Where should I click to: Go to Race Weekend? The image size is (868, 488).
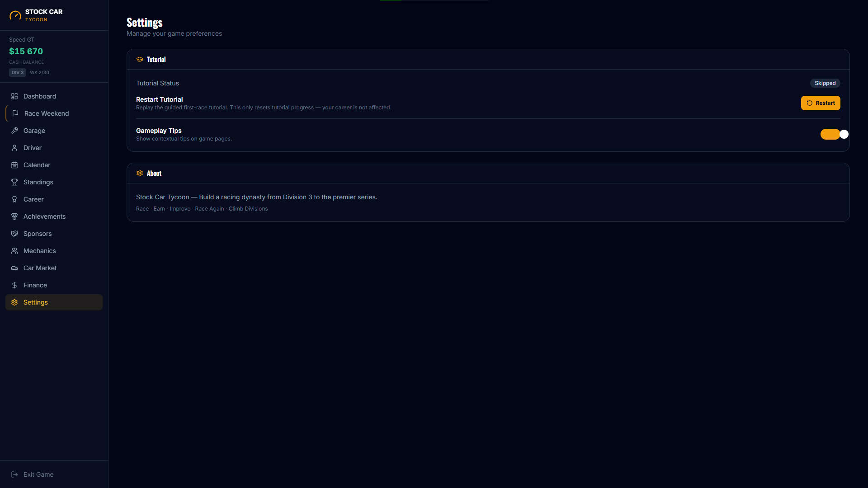point(54,113)
